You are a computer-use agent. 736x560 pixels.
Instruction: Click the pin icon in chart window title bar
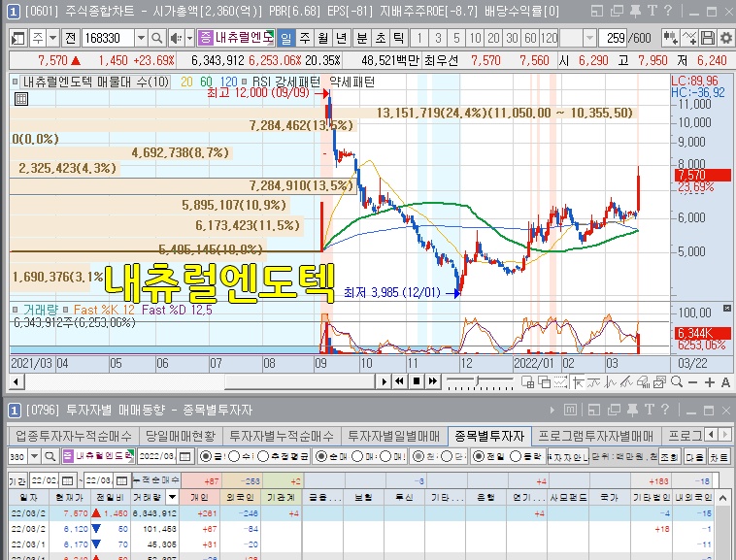[x=636, y=11]
